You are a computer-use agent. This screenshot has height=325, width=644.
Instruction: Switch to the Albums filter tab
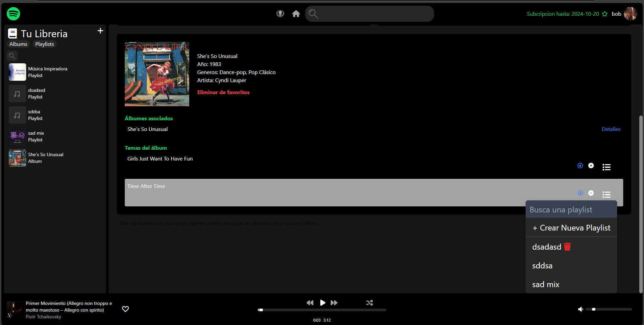pyautogui.click(x=18, y=44)
